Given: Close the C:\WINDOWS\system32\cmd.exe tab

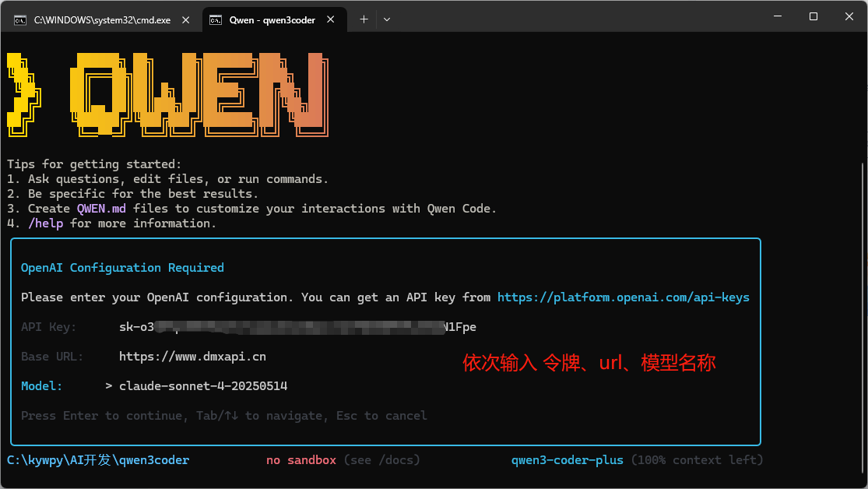Looking at the screenshot, I should 187,20.
